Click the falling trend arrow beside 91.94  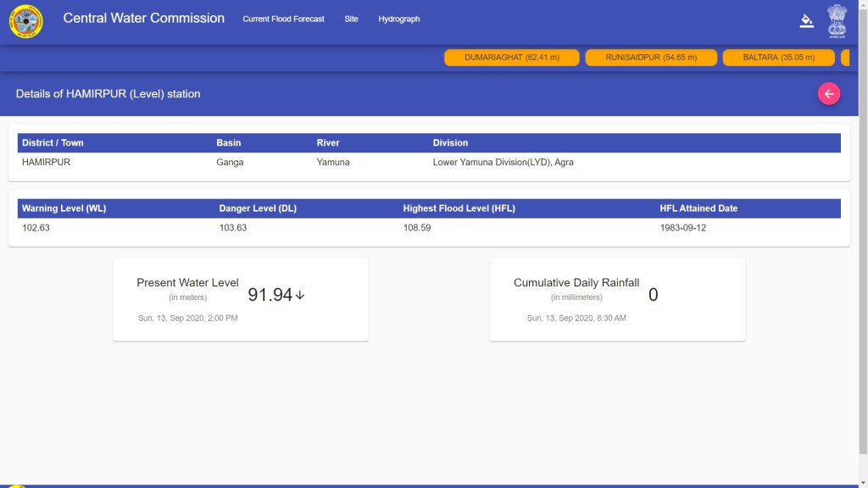(300, 295)
